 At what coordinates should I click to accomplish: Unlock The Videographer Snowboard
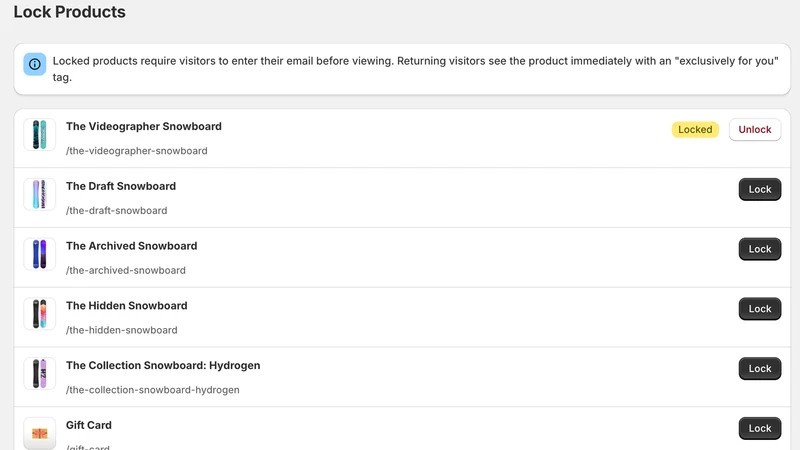[755, 130]
